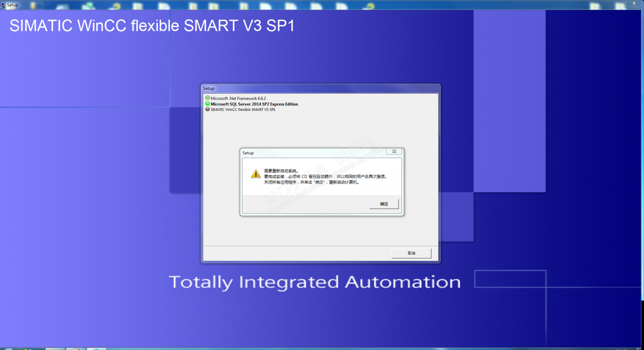644x350 pixels.
Task: Click the large SIMATIC WinCC flexible banner heading
Action: pyautogui.click(x=152, y=26)
